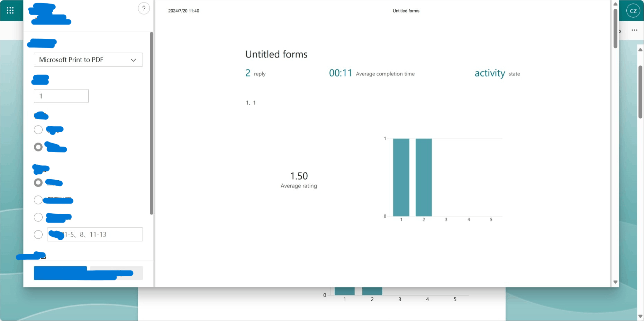This screenshot has height=321, width=644.
Task: Click the large "Untitled forms" title in preview
Action: [x=276, y=54]
